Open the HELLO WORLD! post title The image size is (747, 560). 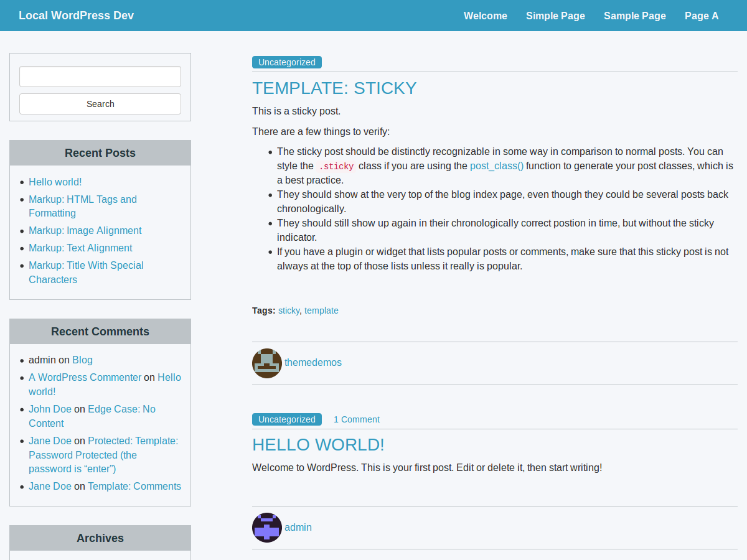click(x=318, y=444)
